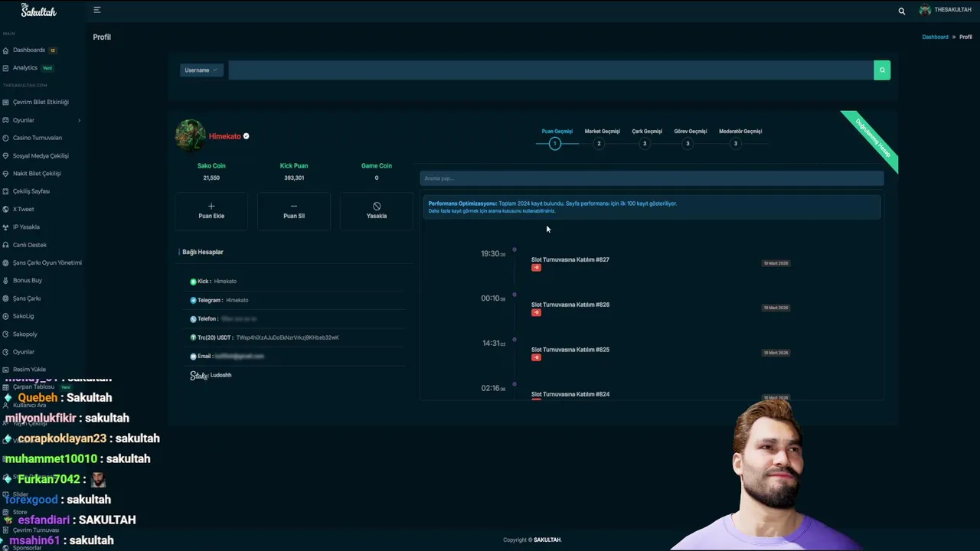Click entry Slot Turnuvasına Katılım #827
This screenshot has height=551, width=980.
pos(570,259)
